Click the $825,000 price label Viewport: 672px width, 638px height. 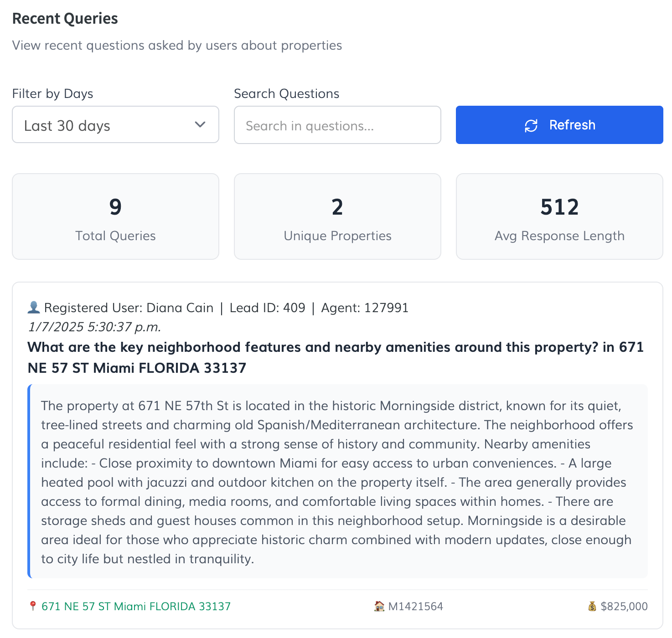pos(624,606)
